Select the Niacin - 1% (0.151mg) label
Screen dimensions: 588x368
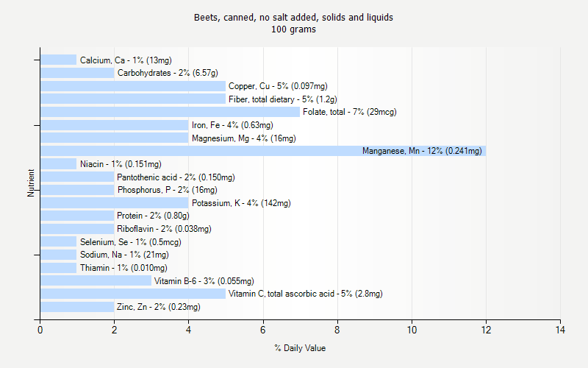(x=121, y=164)
